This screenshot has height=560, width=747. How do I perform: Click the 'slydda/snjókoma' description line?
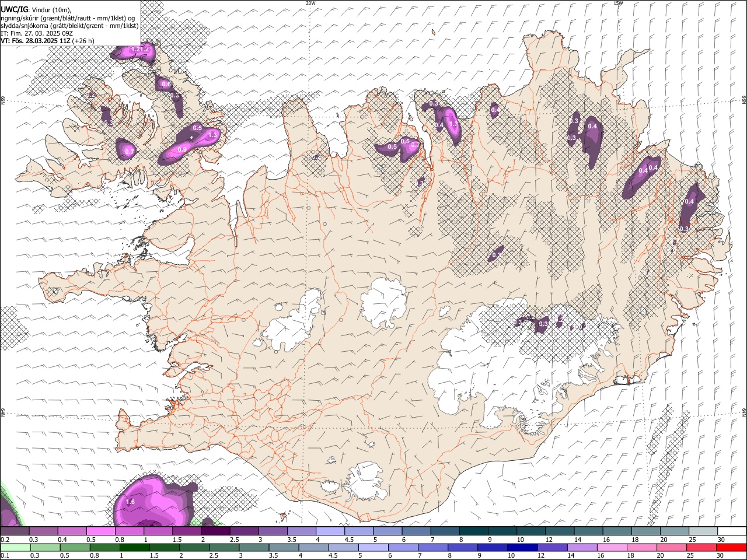click(69, 26)
